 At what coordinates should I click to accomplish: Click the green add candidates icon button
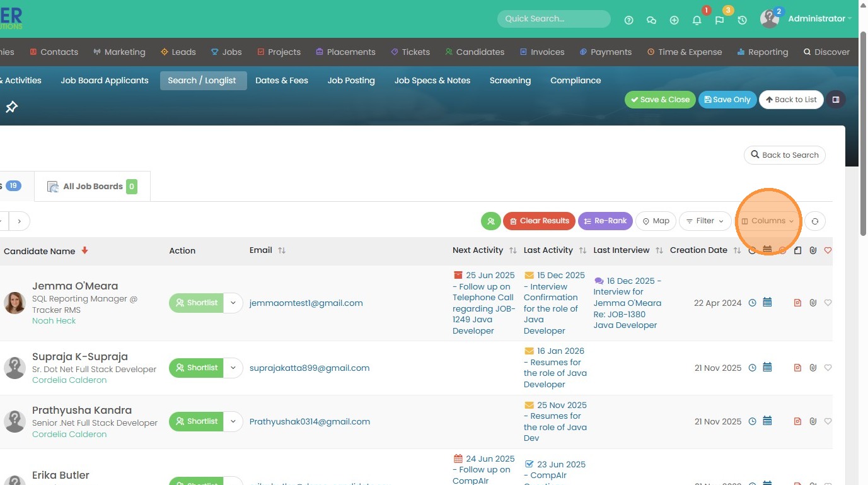pos(491,221)
